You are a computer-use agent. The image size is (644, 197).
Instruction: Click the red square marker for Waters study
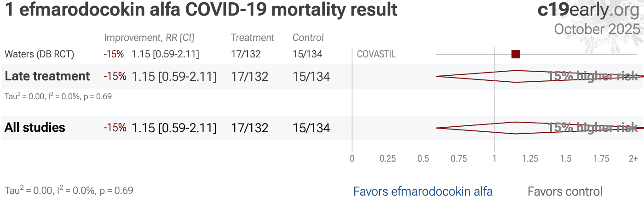tap(516, 55)
